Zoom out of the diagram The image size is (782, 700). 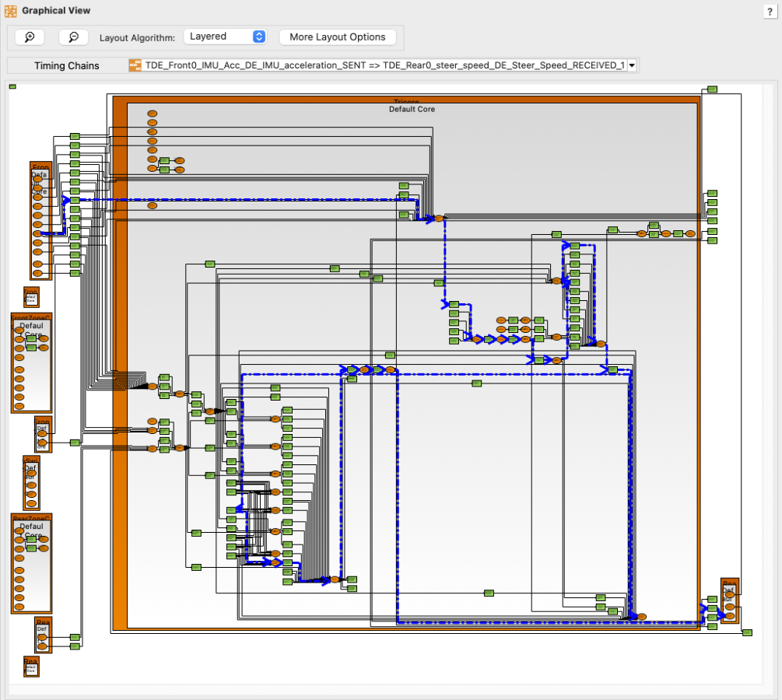pos(73,37)
